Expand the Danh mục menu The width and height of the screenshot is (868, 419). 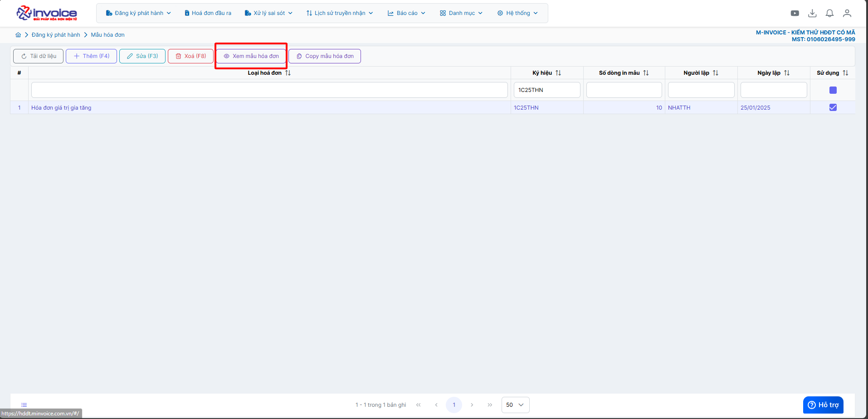tap(461, 13)
